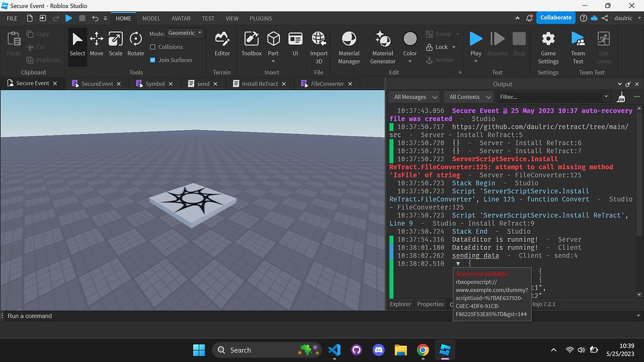Open the All Messages dropdown

[414, 97]
